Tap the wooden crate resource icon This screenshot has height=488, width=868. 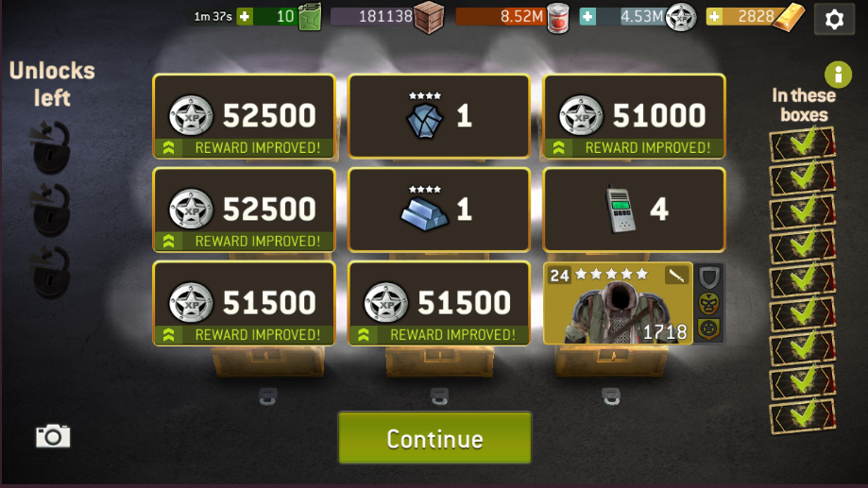coord(429,18)
